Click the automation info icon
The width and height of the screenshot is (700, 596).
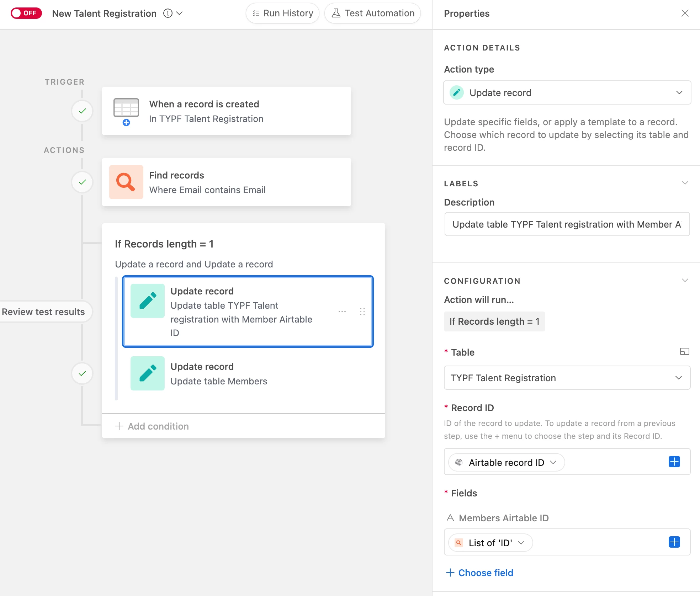pyautogui.click(x=168, y=13)
